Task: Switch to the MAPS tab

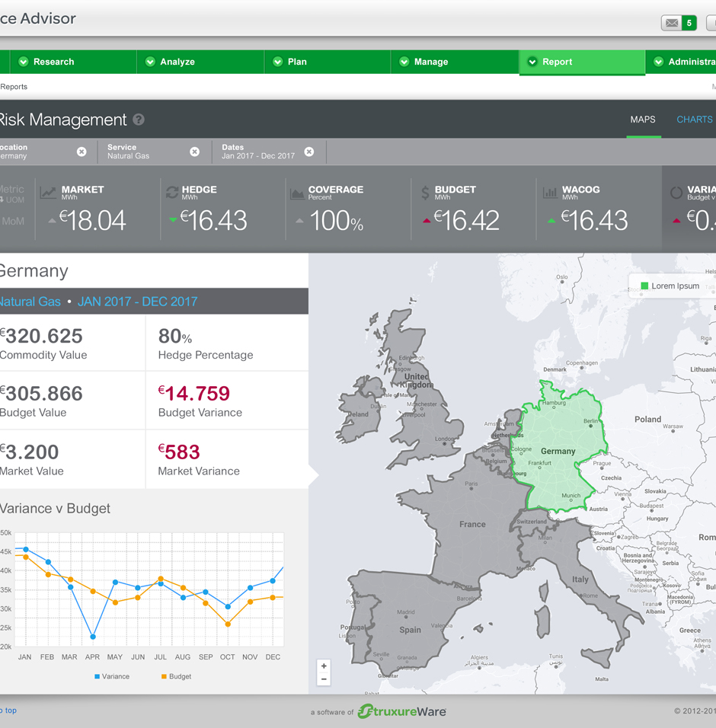Action: [643, 120]
